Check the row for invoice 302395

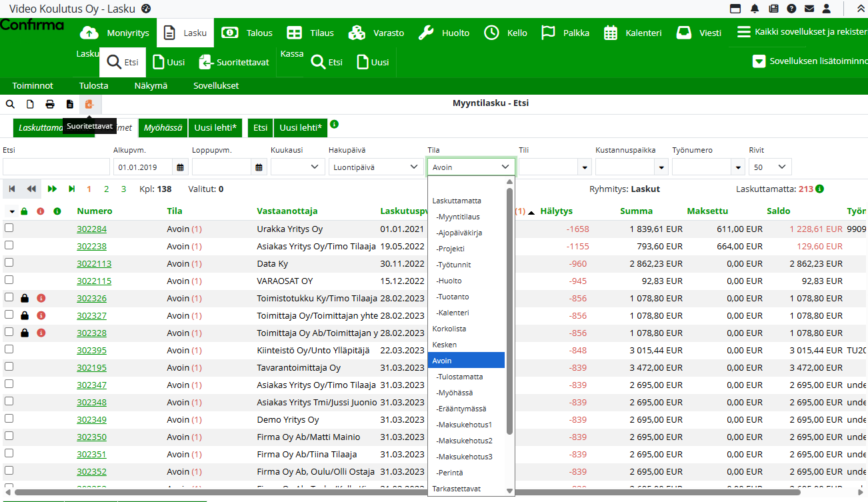tap(9, 349)
